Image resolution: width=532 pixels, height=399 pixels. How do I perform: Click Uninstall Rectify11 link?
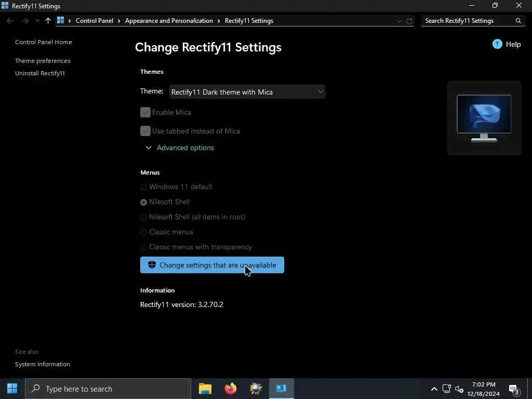pyautogui.click(x=40, y=73)
